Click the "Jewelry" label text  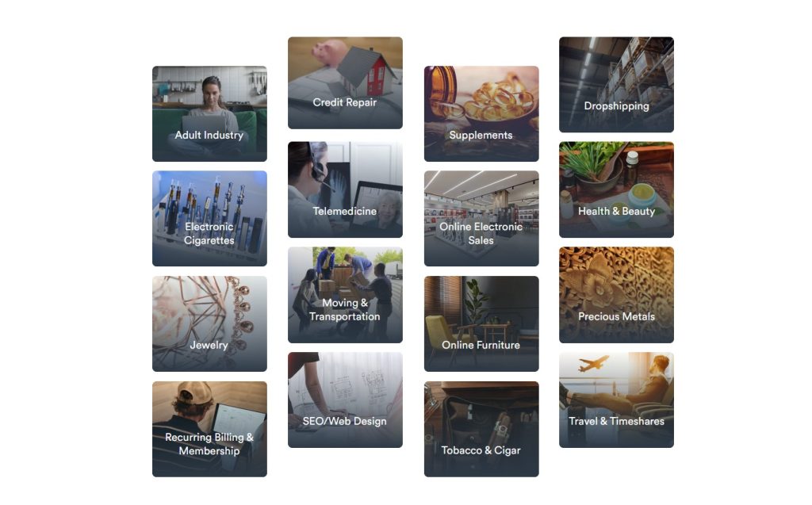point(209,346)
